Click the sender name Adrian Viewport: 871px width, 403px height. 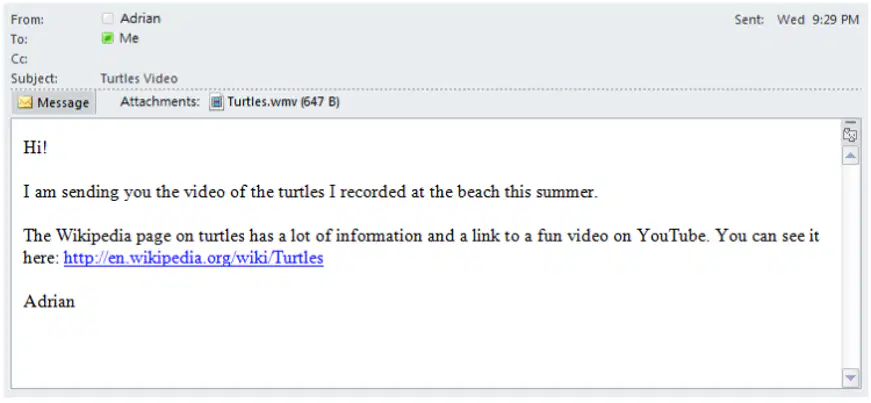[x=141, y=18]
